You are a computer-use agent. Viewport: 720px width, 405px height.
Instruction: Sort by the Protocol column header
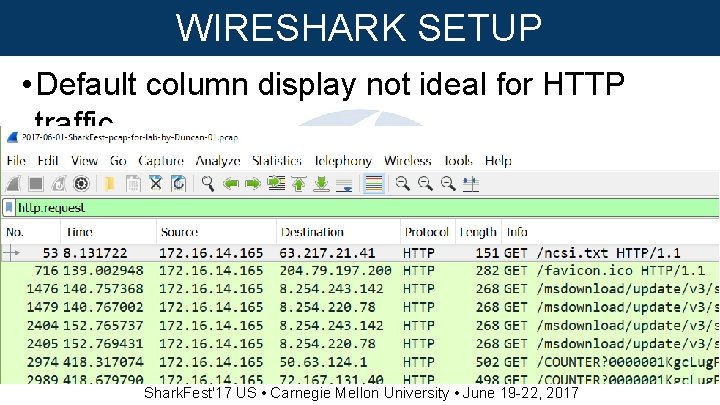tap(428, 232)
